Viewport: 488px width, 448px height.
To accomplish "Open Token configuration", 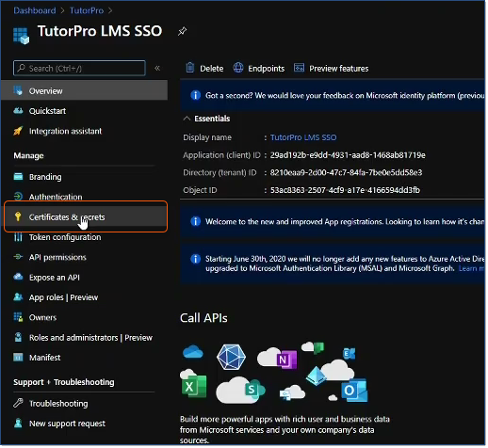I will 65,237.
